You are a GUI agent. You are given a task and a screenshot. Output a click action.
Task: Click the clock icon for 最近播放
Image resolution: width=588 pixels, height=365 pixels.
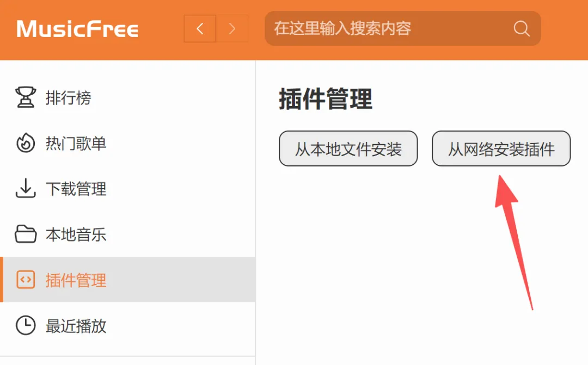coord(25,326)
